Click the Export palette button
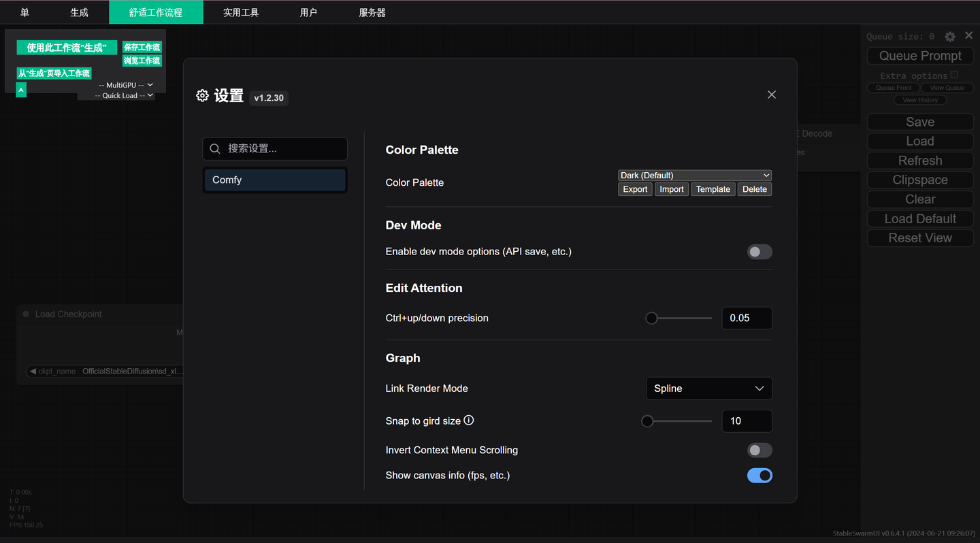Viewport: 980px width, 543px height. coord(635,189)
